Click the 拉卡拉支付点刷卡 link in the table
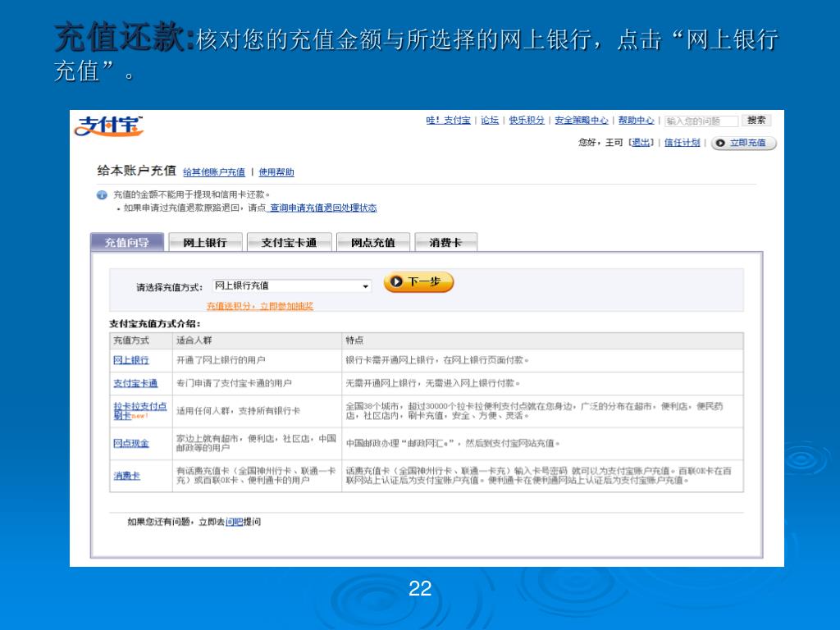Viewport: 840px width, 630px height. tap(139, 411)
